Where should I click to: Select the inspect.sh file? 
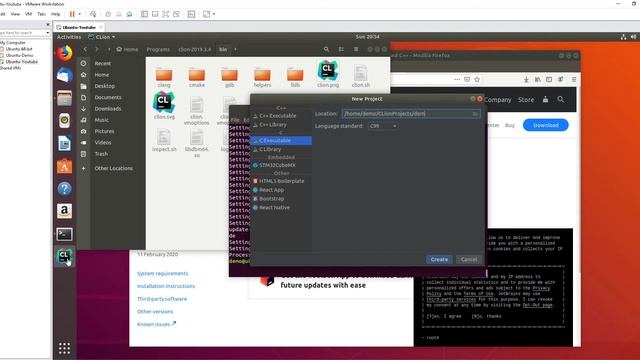(x=164, y=140)
